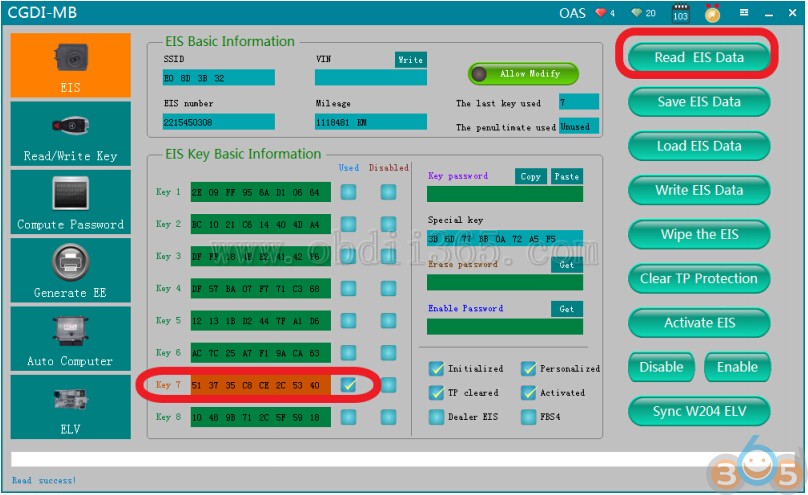This screenshot has height=495, width=808.
Task: Toggle the FBS4 checkbox
Action: (x=528, y=417)
